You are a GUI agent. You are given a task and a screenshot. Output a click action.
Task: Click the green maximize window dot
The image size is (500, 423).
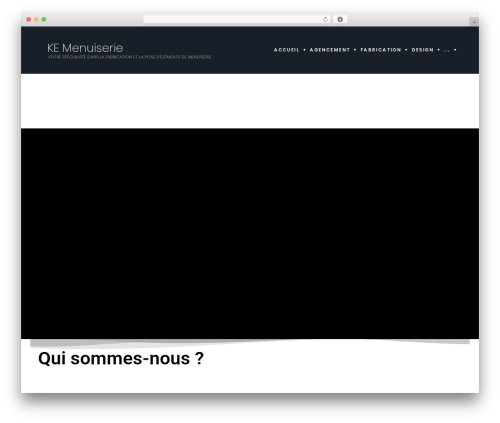click(x=44, y=19)
